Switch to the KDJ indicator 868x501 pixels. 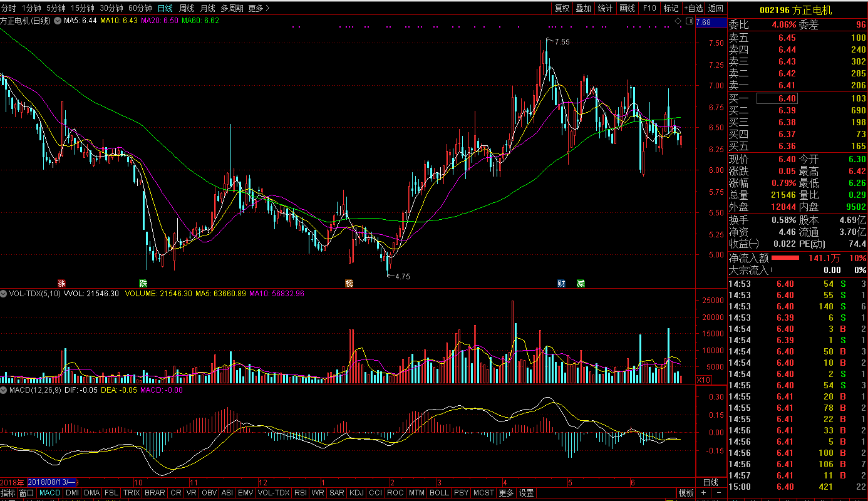click(356, 493)
